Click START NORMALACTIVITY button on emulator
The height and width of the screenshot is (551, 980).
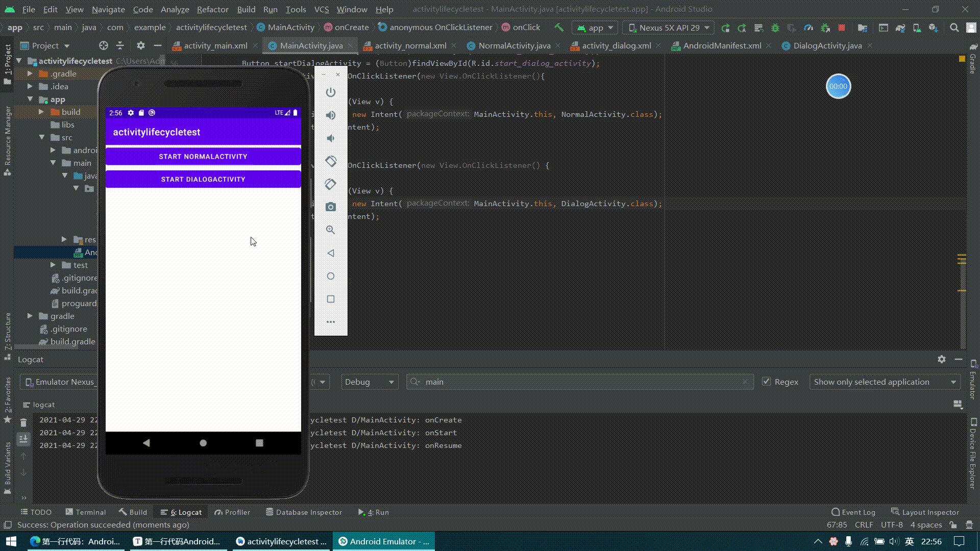coord(203,156)
